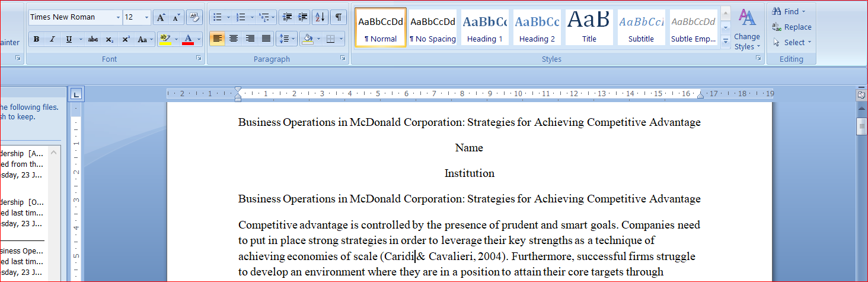The height and width of the screenshot is (282, 868).
Task: Toggle strikethrough formatting
Action: [93, 40]
